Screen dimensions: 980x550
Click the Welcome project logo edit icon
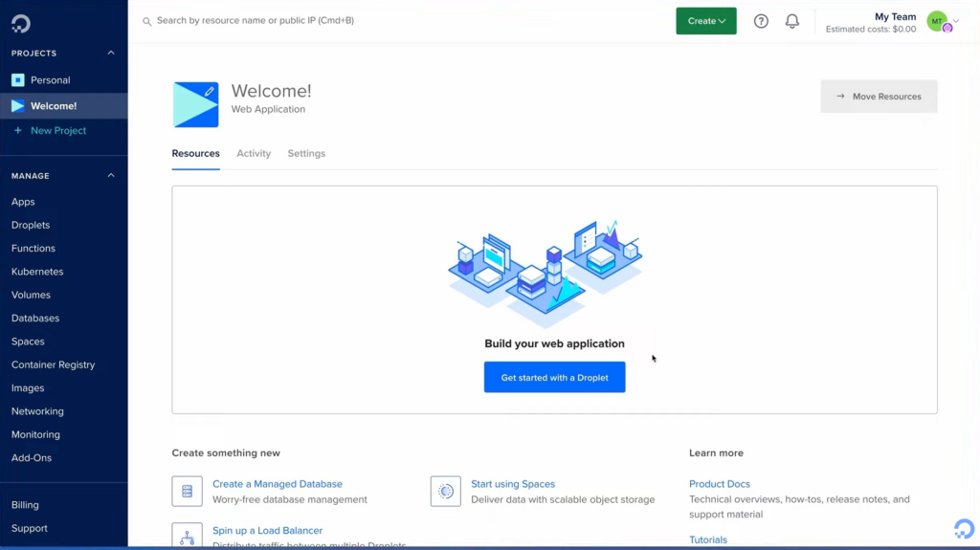(210, 91)
